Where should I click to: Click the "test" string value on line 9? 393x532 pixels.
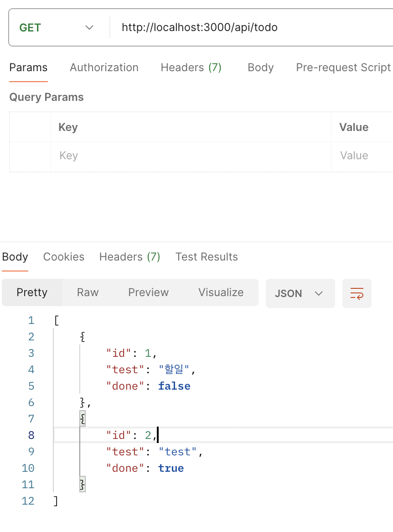pos(178,452)
